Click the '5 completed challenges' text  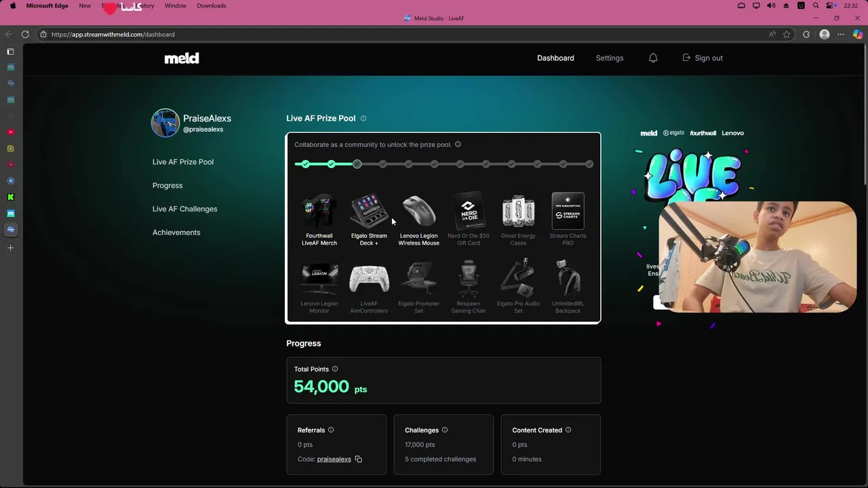pyautogui.click(x=441, y=459)
